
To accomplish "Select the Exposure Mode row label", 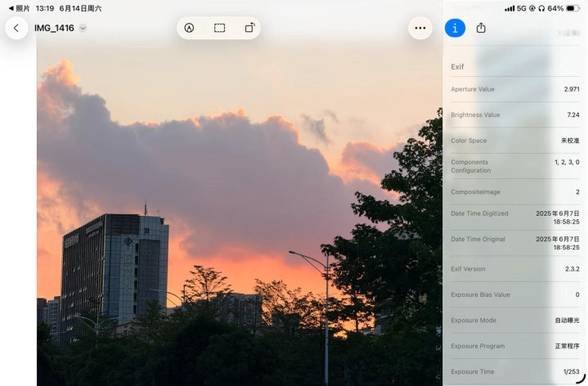I will coord(474,321).
